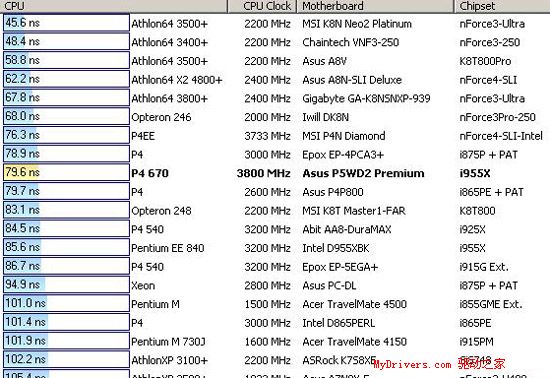Sort by the Motherboard column header
Screen dimensions: 550x378
pyautogui.click(x=375, y=6)
